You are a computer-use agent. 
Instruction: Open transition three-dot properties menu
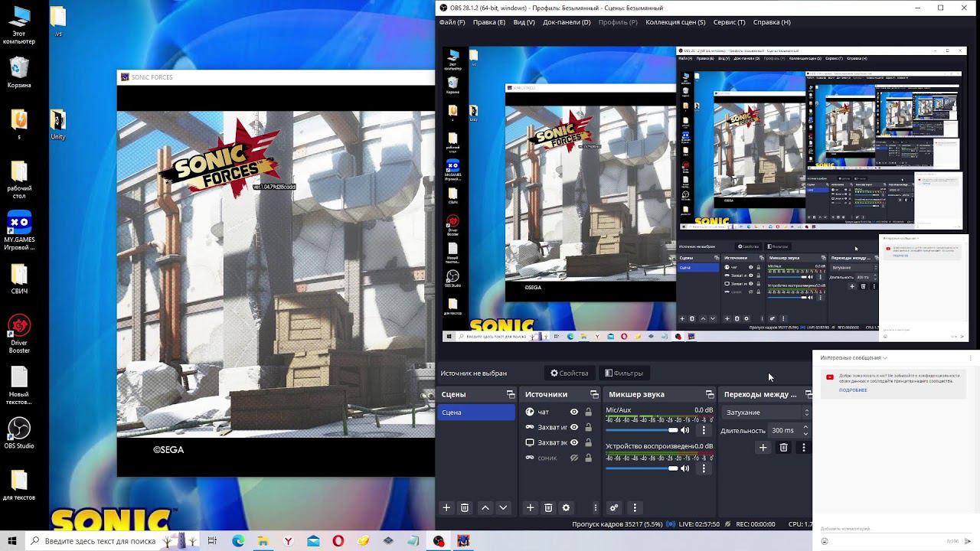[803, 448]
